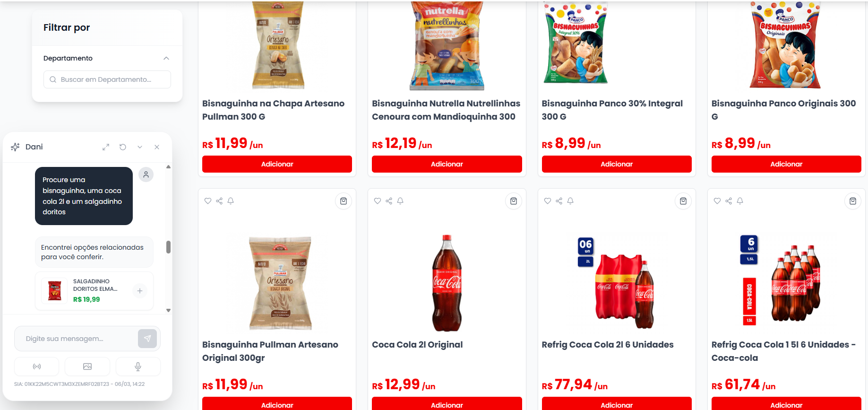868x410 pixels.
Task: Add Bisnaguinha Nutrella Nutrellinhas to cart
Action: click(447, 164)
